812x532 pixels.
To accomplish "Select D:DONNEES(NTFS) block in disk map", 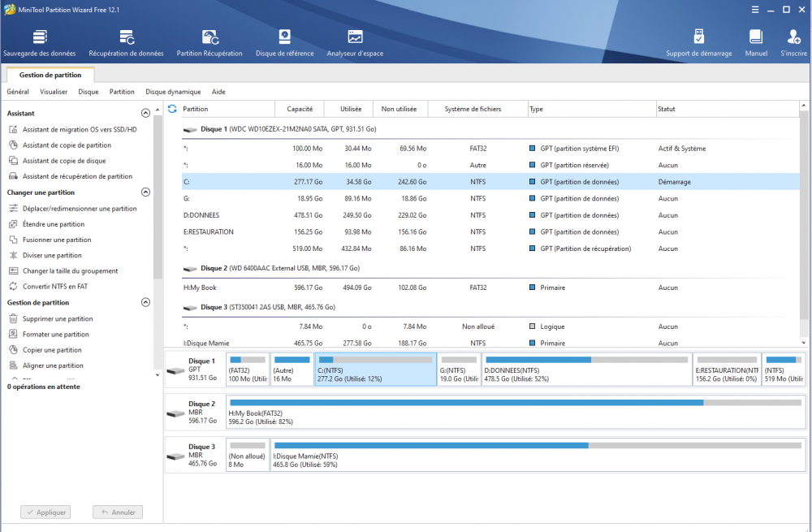I will (586, 370).
